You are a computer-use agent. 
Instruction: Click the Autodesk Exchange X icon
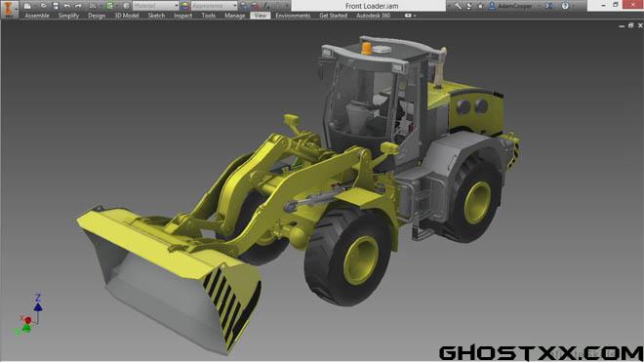pos(549,6)
